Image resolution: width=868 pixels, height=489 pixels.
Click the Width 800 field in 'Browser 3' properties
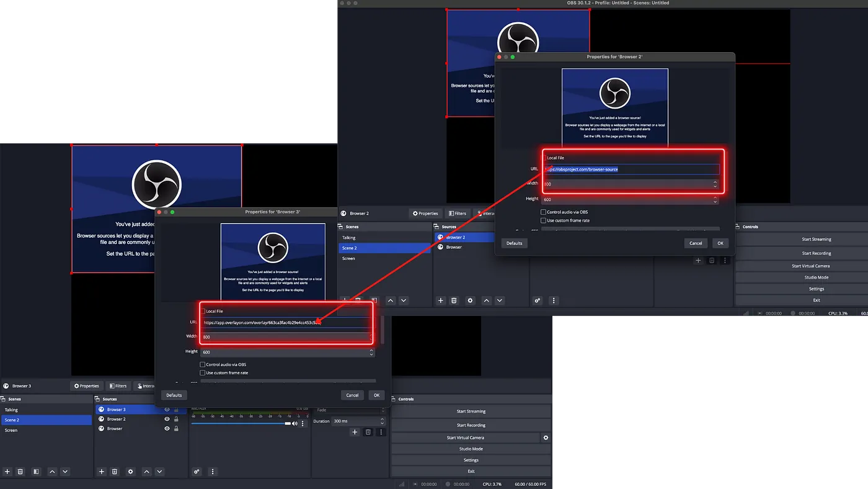[288, 337]
